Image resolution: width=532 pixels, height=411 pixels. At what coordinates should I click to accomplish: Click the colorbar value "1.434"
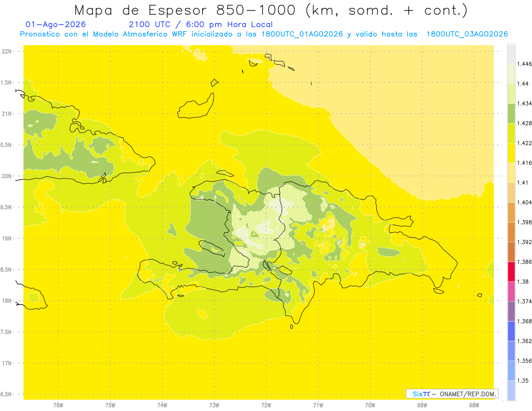coord(524,104)
